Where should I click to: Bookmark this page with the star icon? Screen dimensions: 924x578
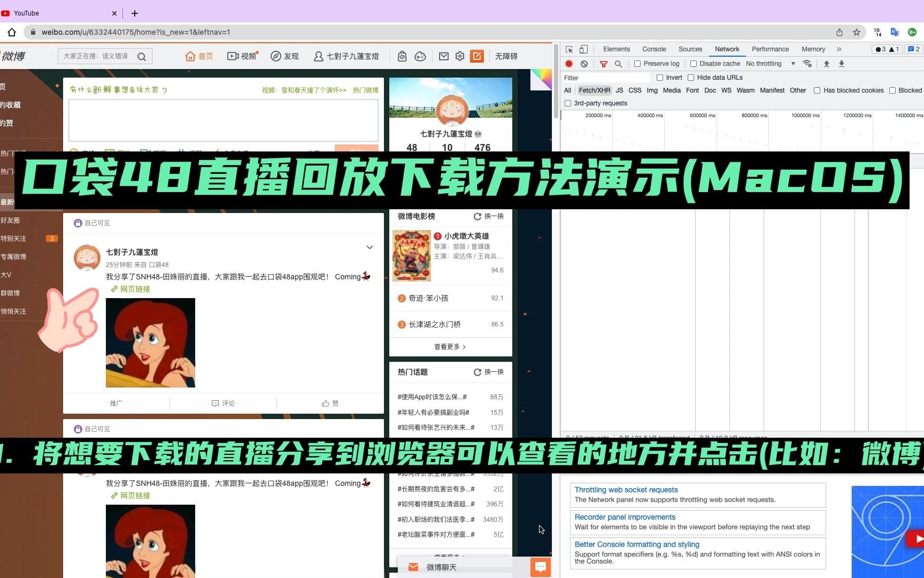[857, 32]
